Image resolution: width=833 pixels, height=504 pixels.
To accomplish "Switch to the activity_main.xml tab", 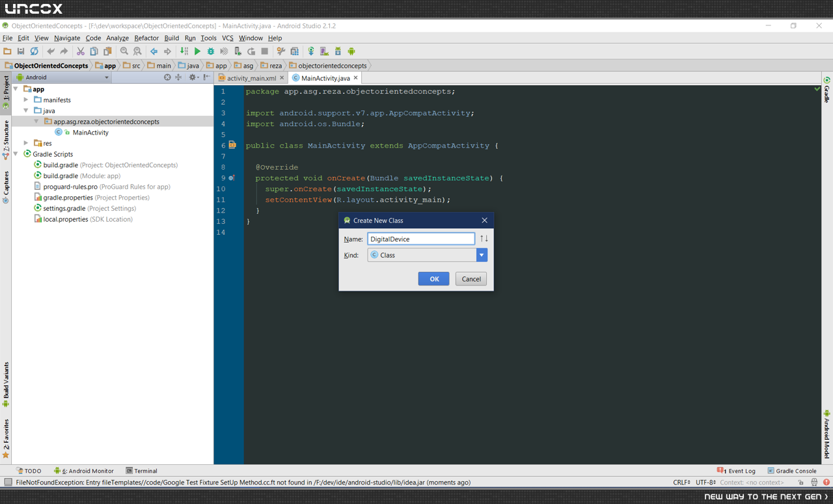I will pyautogui.click(x=251, y=78).
